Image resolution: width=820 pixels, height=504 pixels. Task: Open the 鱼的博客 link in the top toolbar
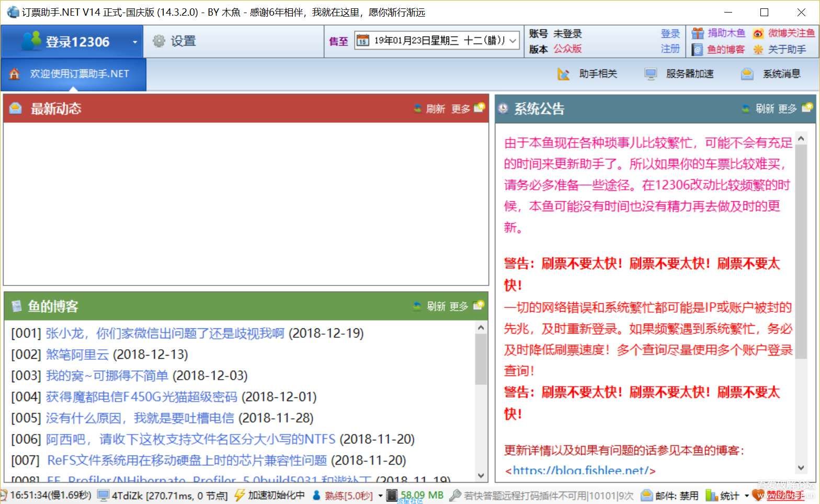tap(726, 50)
